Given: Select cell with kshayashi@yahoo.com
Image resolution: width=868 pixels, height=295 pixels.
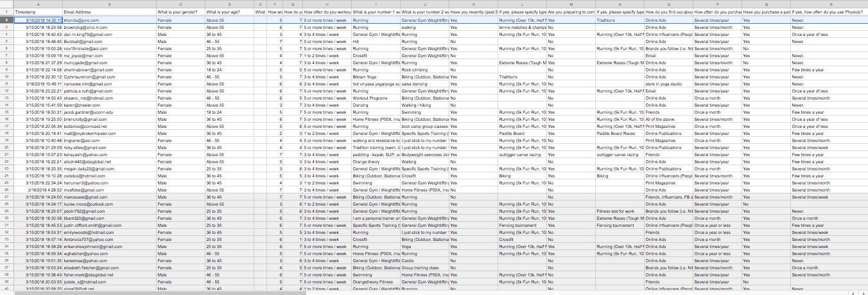Looking at the screenshot, I should (108, 155).
